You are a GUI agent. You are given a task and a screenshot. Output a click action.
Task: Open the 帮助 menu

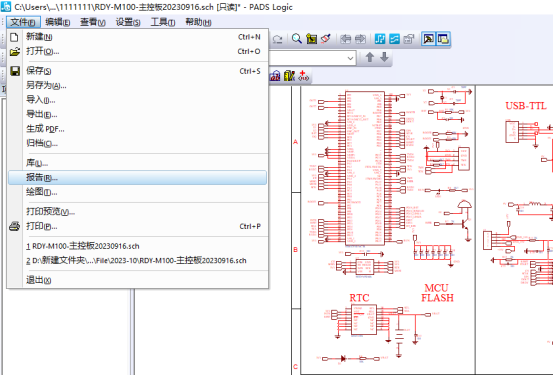[x=198, y=22]
